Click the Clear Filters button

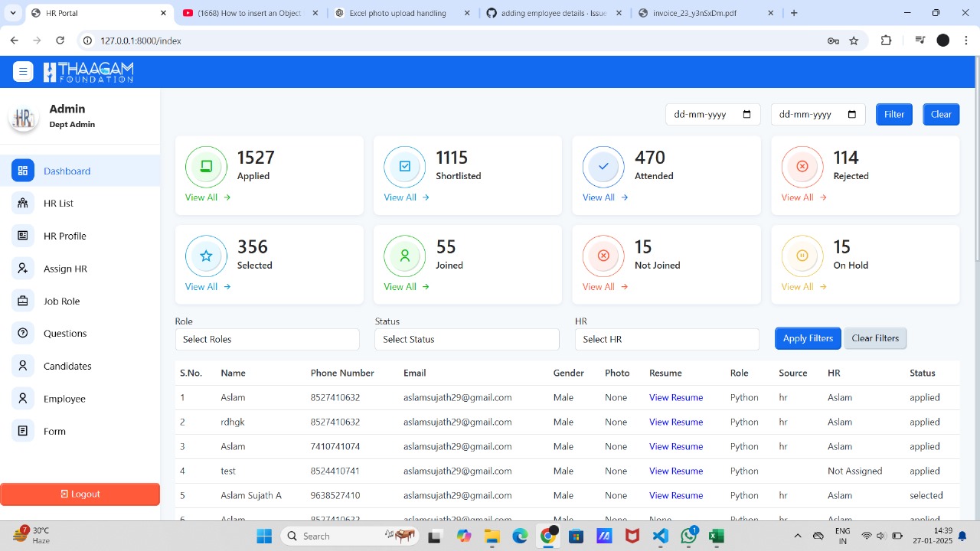click(x=875, y=338)
